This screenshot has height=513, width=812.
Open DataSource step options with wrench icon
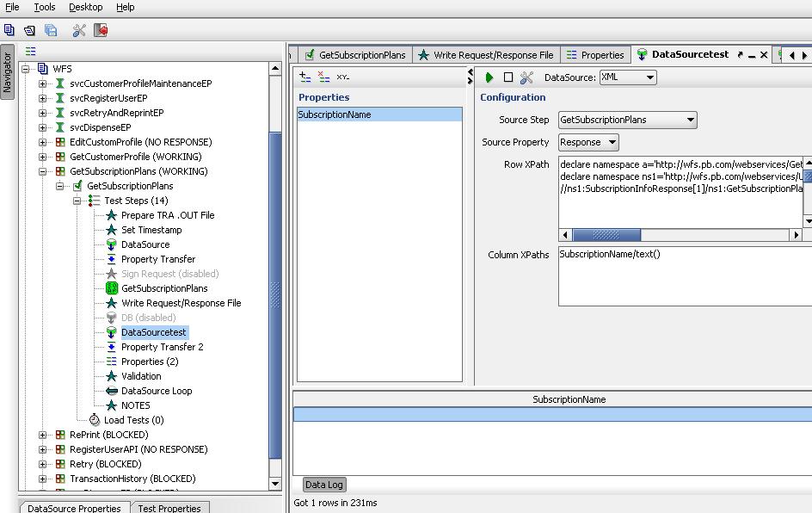[528, 77]
